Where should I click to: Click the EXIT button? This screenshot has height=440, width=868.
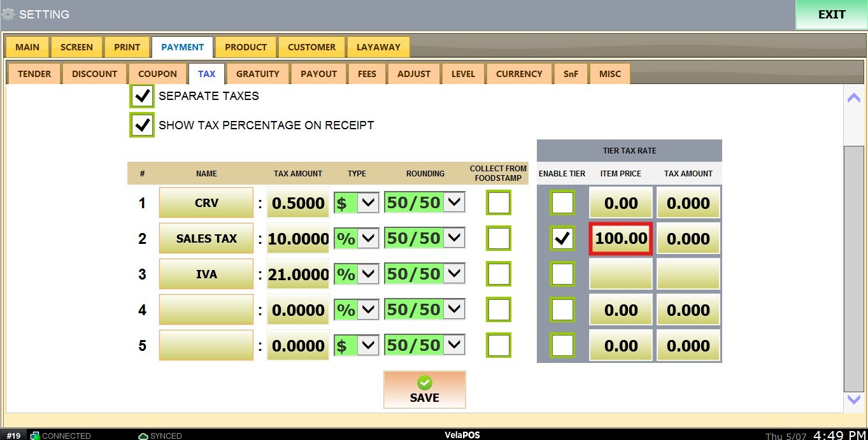(832, 15)
